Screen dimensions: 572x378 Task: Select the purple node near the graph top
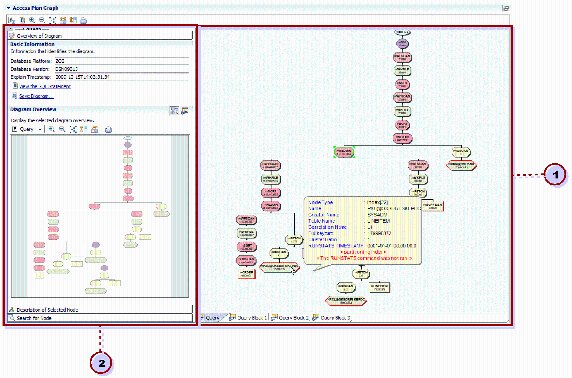point(402,44)
